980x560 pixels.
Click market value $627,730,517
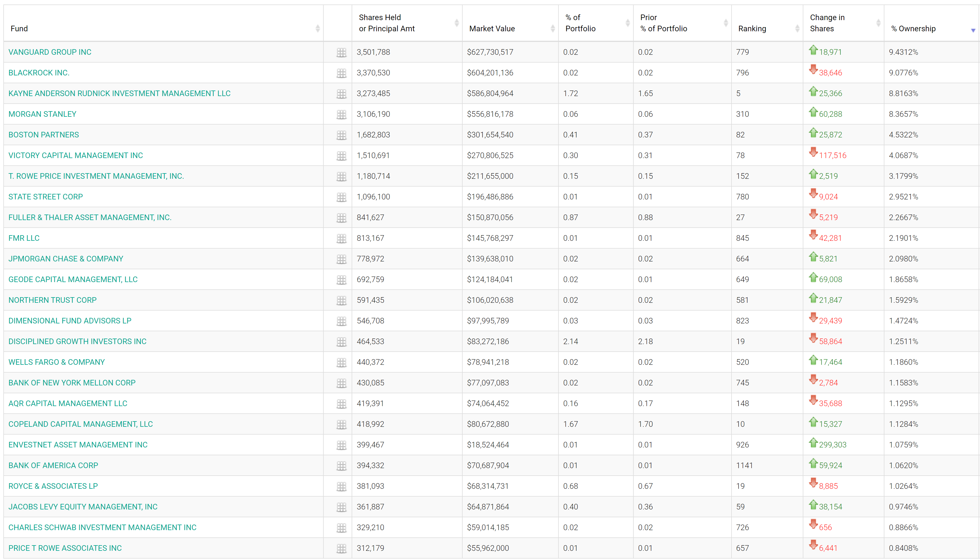point(490,52)
